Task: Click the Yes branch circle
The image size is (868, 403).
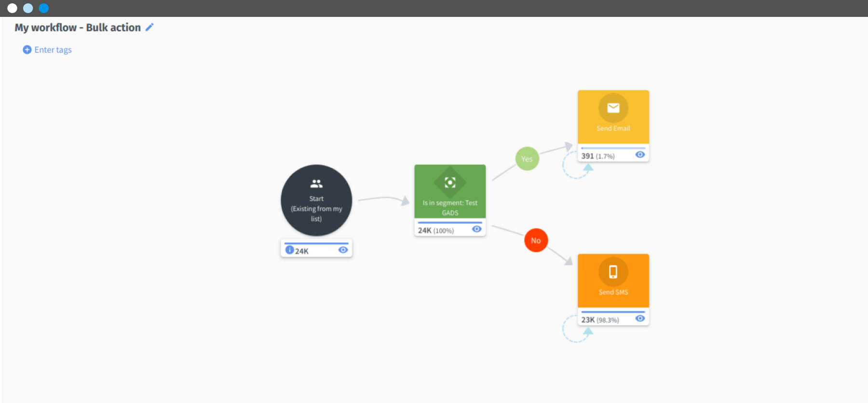Action: point(527,159)
